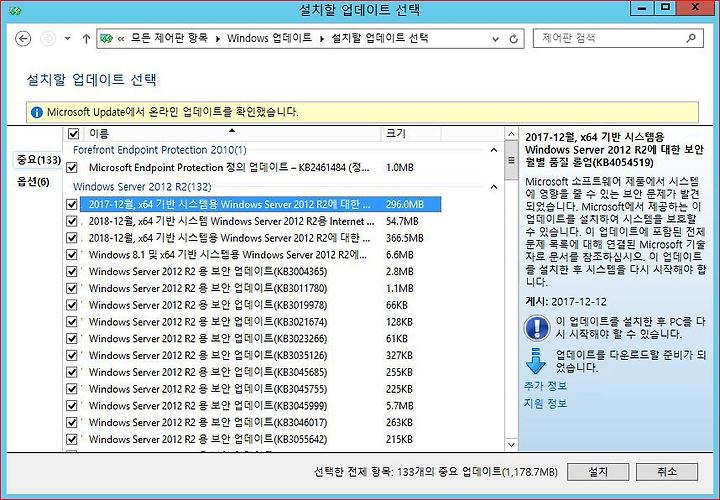
Task: Click the update list scrollbar thumb
Action: pos(511,160)
